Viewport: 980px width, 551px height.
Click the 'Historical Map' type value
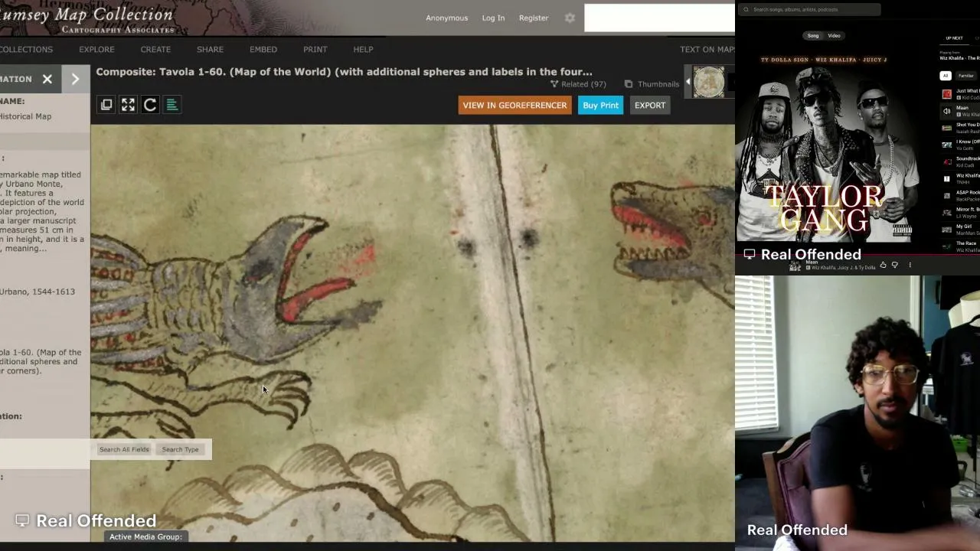point(25,116)
